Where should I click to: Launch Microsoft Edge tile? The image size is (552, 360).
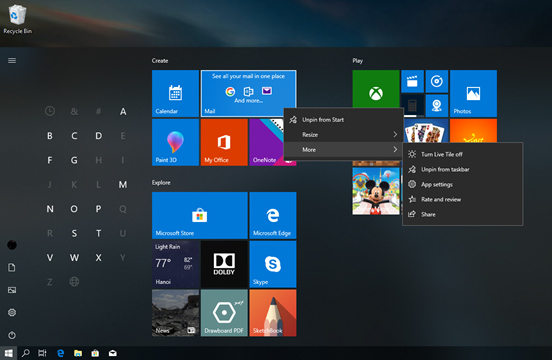click(273, 215)
